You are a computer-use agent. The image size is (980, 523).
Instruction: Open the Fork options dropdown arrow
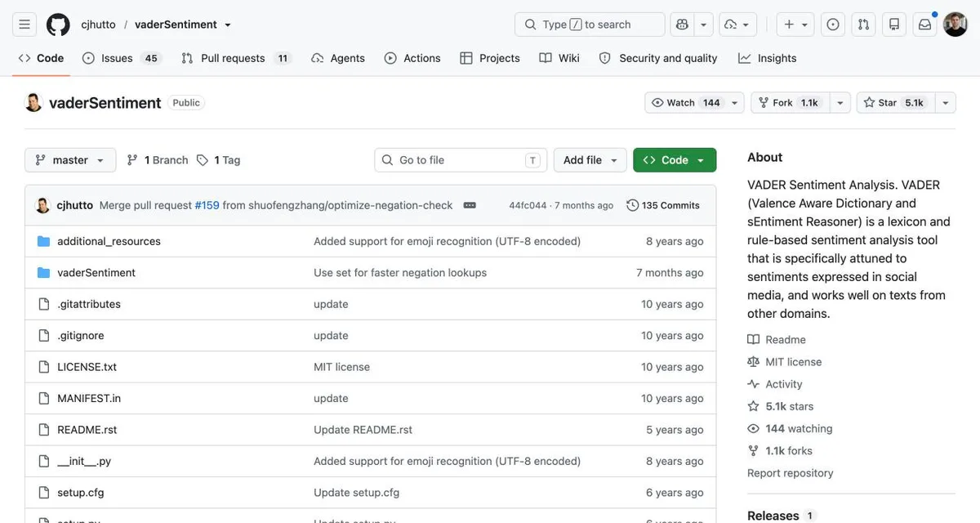point(840,103)
